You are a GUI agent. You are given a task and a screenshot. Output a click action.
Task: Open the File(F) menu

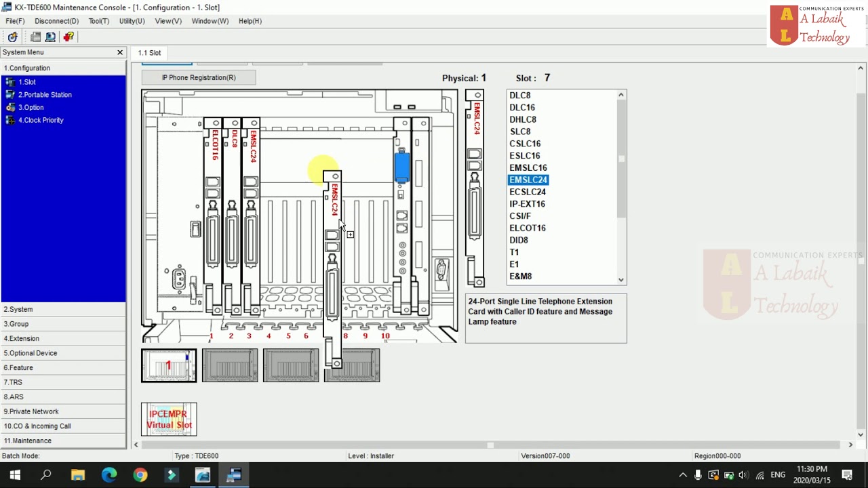pos(15,21)
